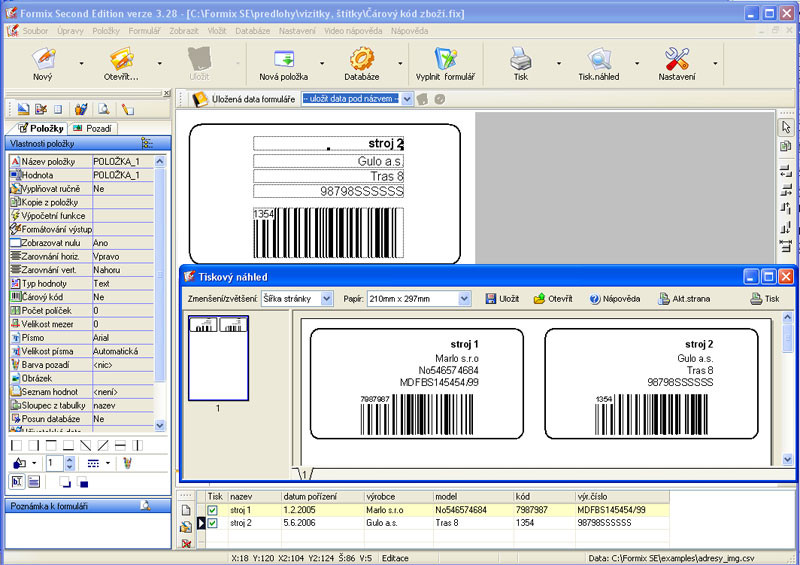Click the print preview vertical scrollbar down arrow
Viewport: 800px width, 565px height.
point(787,459)
